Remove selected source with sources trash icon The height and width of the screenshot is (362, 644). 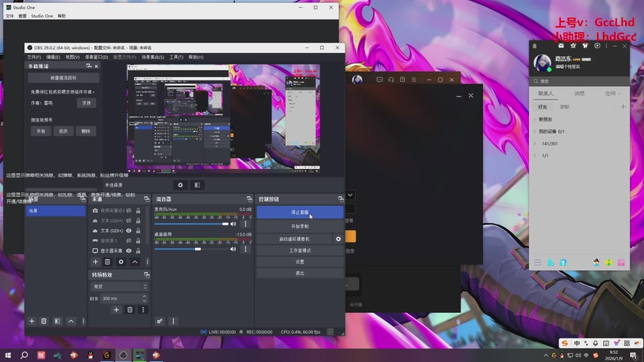click(108, 262)
